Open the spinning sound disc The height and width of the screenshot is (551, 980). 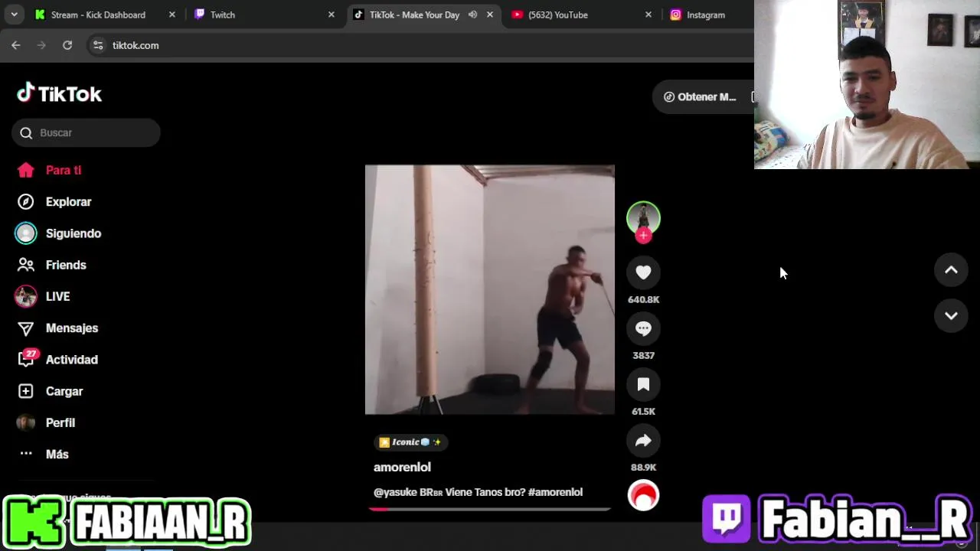[x=643, y=495]
